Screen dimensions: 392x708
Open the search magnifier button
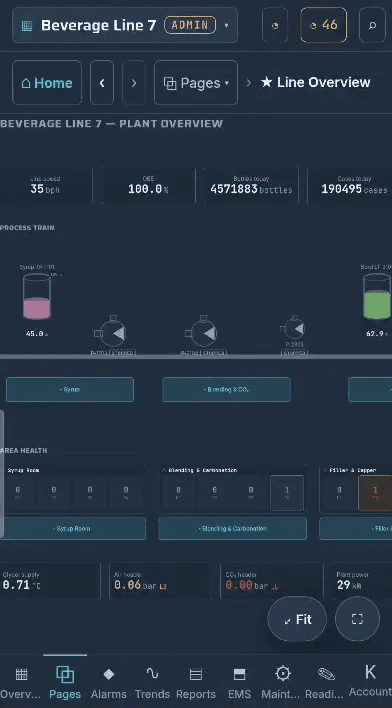tap(372, 25)
